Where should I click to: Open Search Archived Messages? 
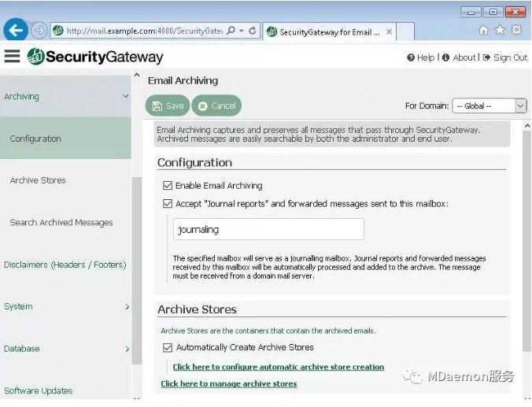pyautogui.click(x=65, y=222)
